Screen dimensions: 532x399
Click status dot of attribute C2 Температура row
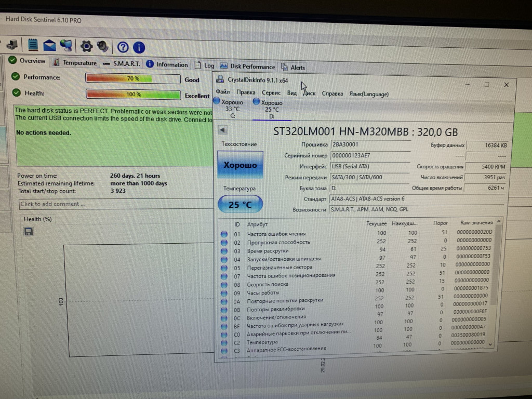coord(224,343)
